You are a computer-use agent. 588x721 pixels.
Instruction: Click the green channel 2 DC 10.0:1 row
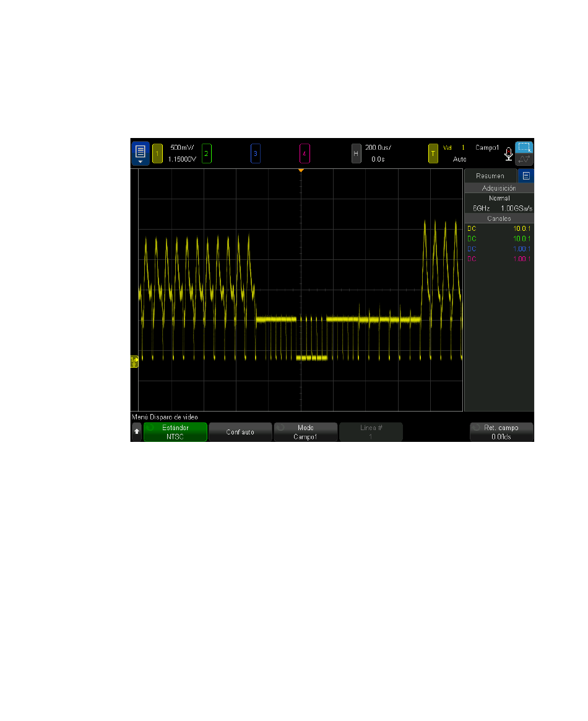(499, 239)
